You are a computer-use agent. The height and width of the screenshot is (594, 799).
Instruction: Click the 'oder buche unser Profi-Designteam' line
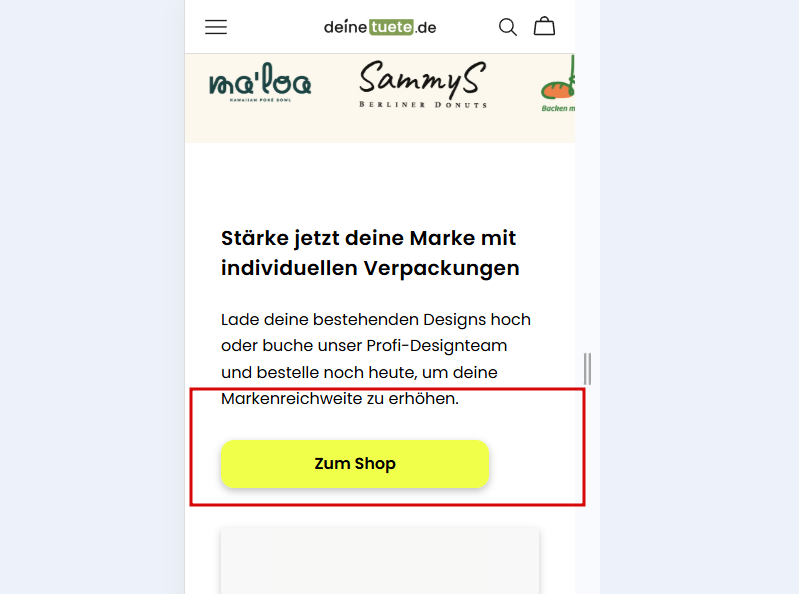[364, 345]
